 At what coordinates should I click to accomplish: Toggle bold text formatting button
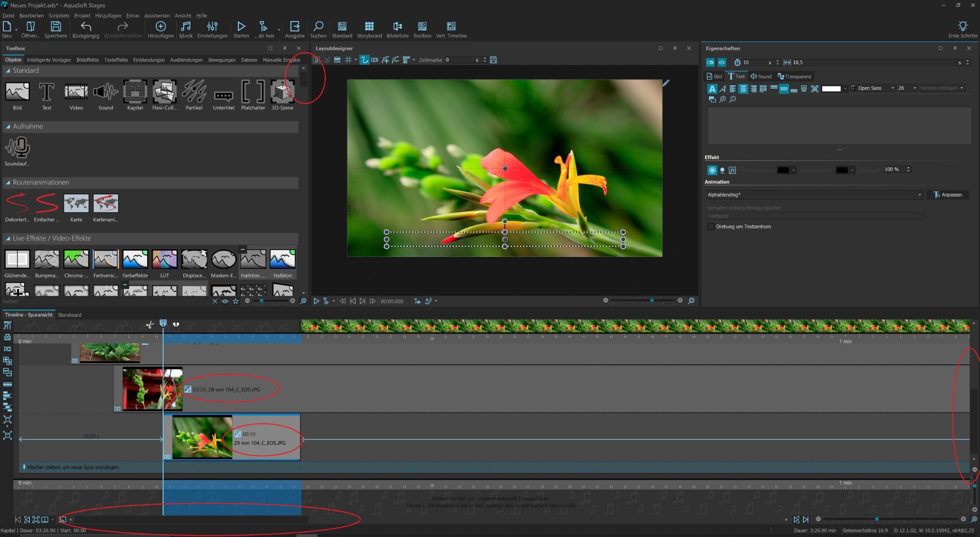[x=712, y=89]
